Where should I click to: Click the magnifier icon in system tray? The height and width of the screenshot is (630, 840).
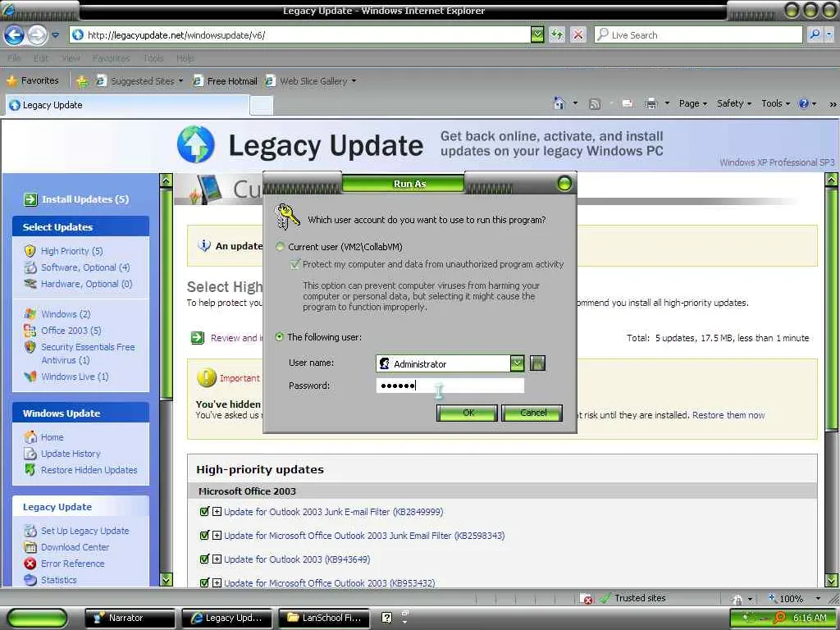coord(780,618)
